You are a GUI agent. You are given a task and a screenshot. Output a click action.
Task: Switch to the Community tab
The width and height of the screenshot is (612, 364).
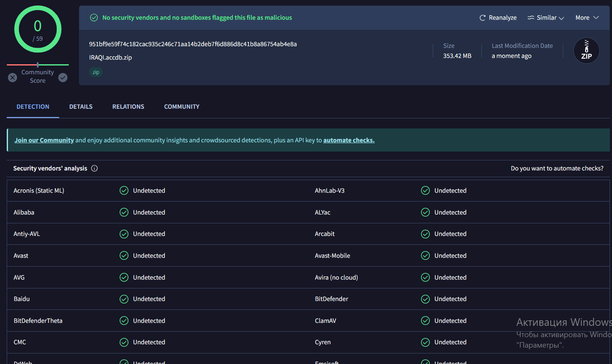click(181, 107)
